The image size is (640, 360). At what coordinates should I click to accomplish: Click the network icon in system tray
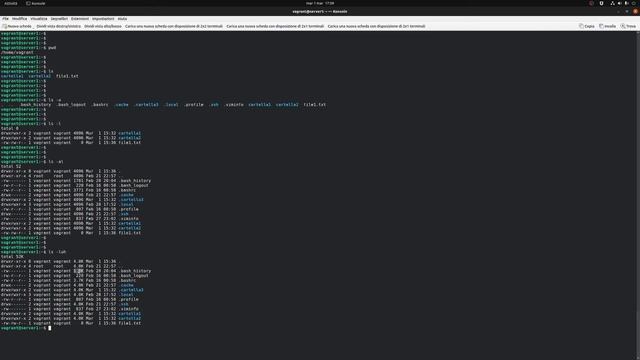click(612, 3)
